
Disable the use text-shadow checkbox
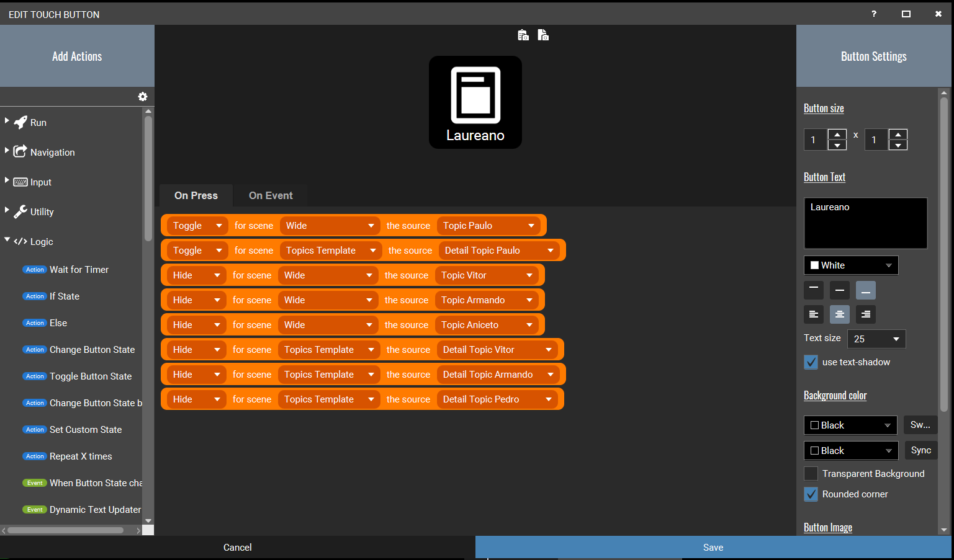click(x=811, y=362)
